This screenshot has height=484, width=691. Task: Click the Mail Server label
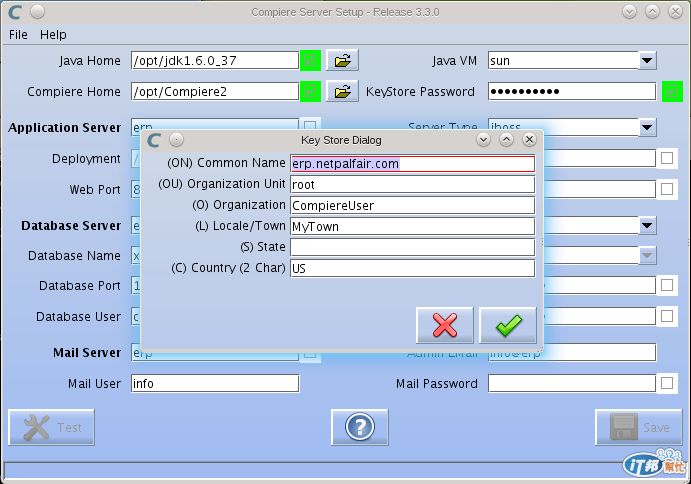pos(87,353)
